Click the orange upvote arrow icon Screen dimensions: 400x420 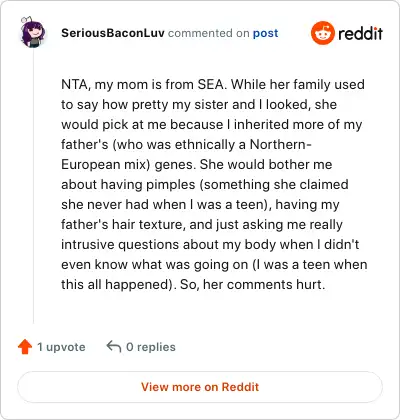click(25, 347)
